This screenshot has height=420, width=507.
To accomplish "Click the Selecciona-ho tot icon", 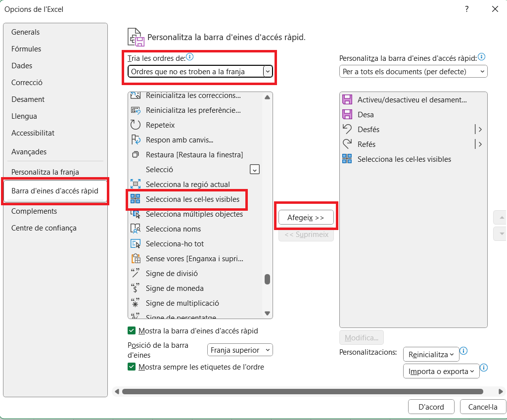I will coord(136,243).
